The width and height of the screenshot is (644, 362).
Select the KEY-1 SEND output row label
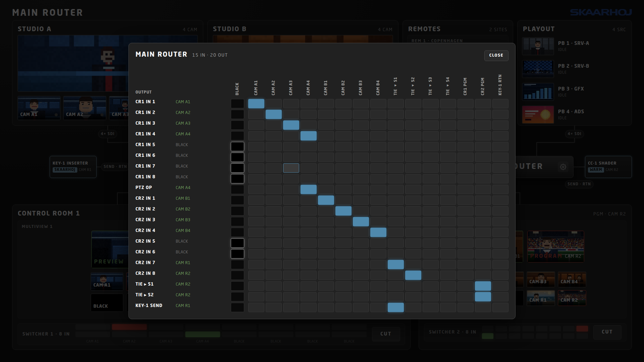(x=149, y=305)
